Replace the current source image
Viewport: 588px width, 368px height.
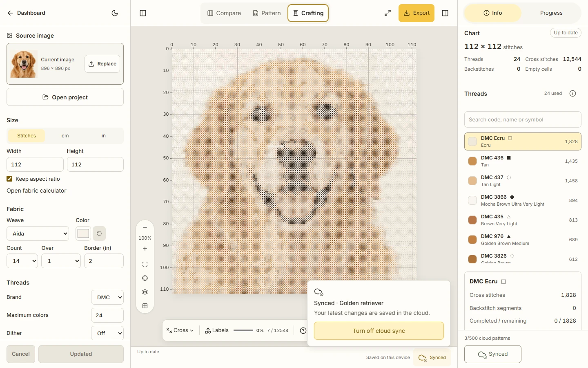pyautogui.click(x=102, y=64)
